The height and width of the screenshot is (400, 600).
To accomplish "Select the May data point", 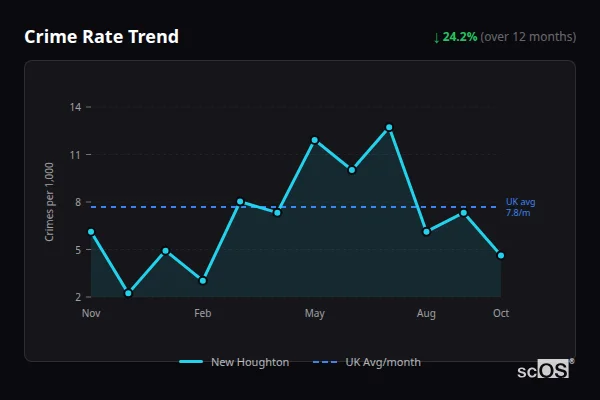I will pyautogui.click(x=315, y=140).
